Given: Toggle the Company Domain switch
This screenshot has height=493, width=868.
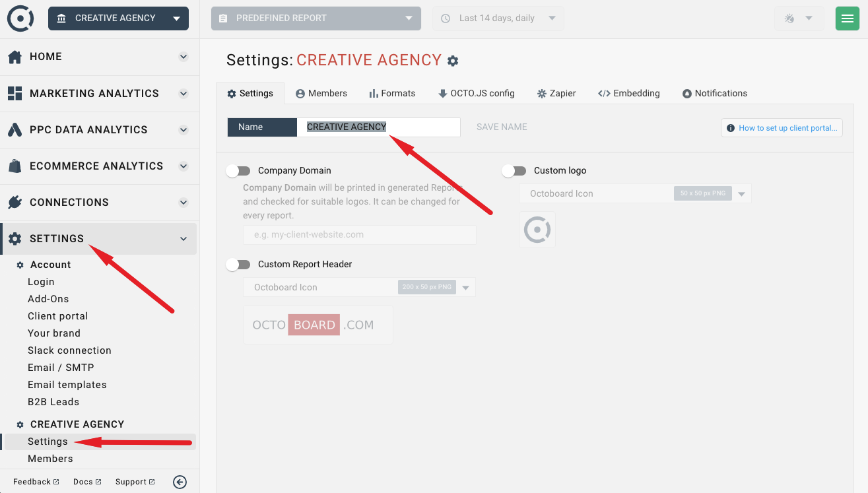Looking at the screenshot, I should [x=238, y=171].
